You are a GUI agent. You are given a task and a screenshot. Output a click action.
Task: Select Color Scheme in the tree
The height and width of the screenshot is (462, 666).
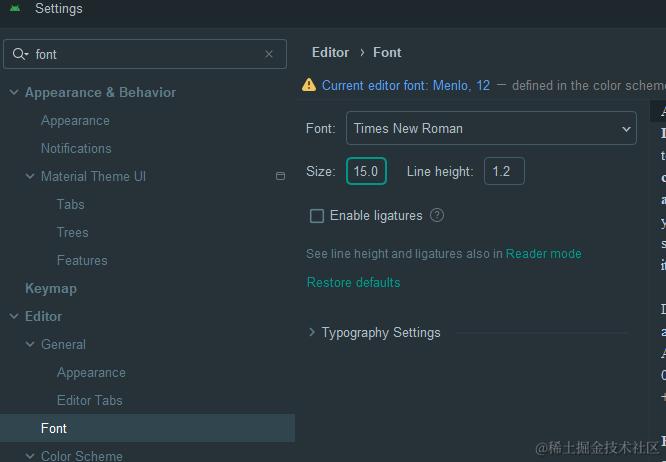click(x=82, y=456)
